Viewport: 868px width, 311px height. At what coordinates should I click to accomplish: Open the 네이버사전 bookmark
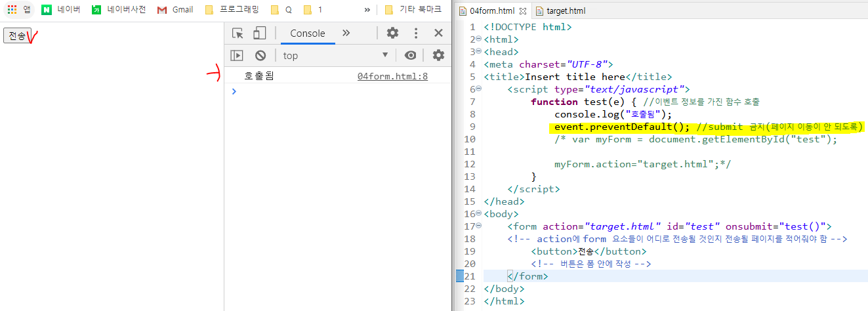click(119, 10)
